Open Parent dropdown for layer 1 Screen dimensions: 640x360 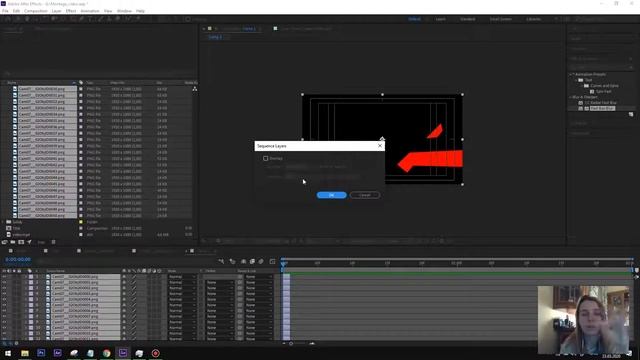259,277
